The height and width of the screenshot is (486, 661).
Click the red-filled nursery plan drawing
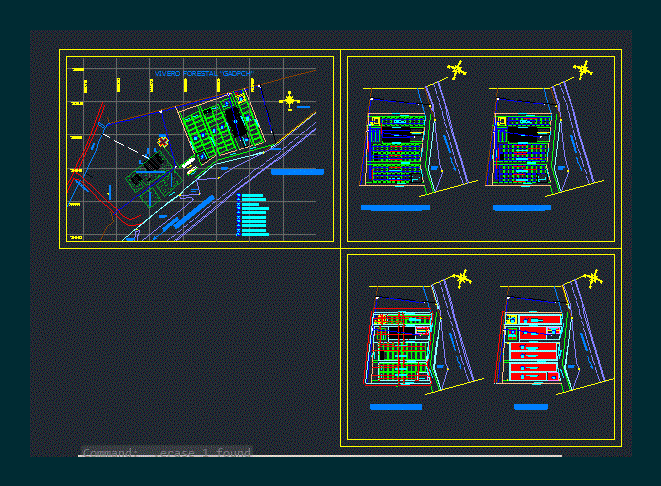pos(533,347)
